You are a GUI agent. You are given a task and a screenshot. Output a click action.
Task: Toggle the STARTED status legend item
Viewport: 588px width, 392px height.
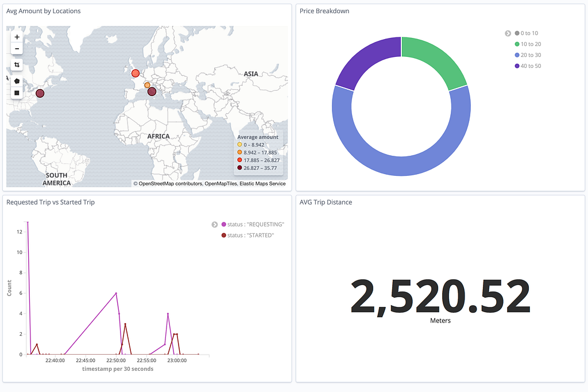248,235
